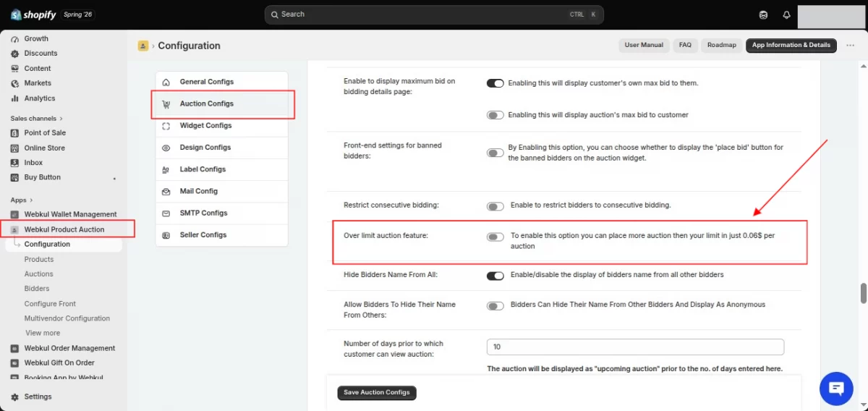
Task: Open the SMTP Configs tab
Action: coord(222,213)
